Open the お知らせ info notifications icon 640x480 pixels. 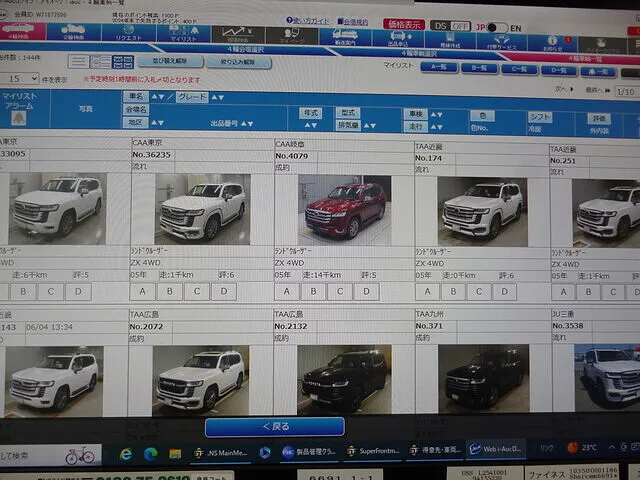[553, 42]
